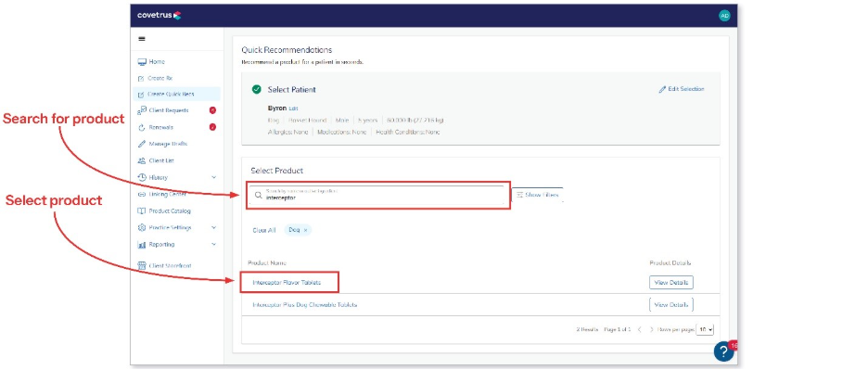Screen dimensions: 868x370
Task: Select Create Quick Recs in sidebar
Action: [176, 95]
